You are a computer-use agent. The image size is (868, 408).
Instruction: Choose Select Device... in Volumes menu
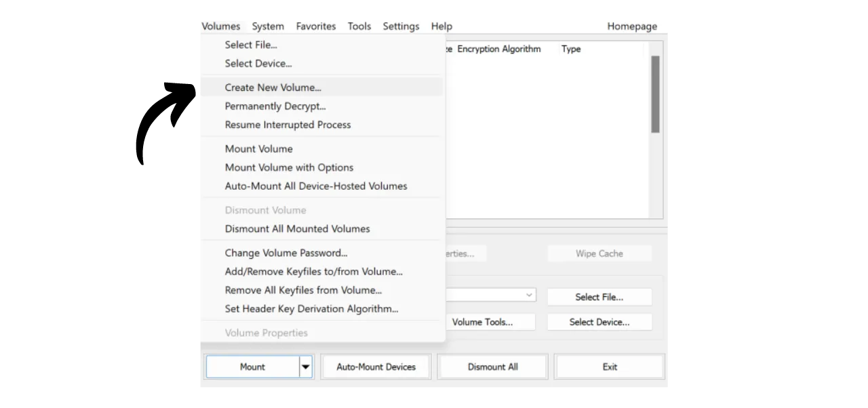coord(322,64)
